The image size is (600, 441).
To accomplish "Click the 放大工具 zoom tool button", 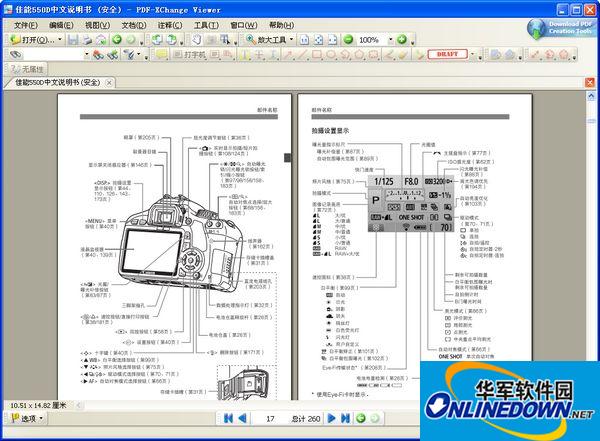I will [266, 39].
